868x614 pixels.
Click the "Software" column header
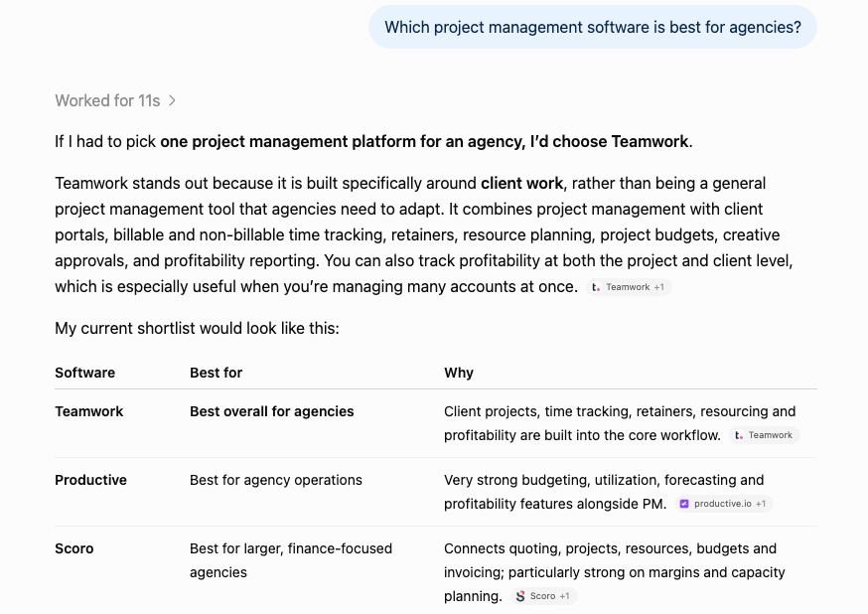coord(84,373)
